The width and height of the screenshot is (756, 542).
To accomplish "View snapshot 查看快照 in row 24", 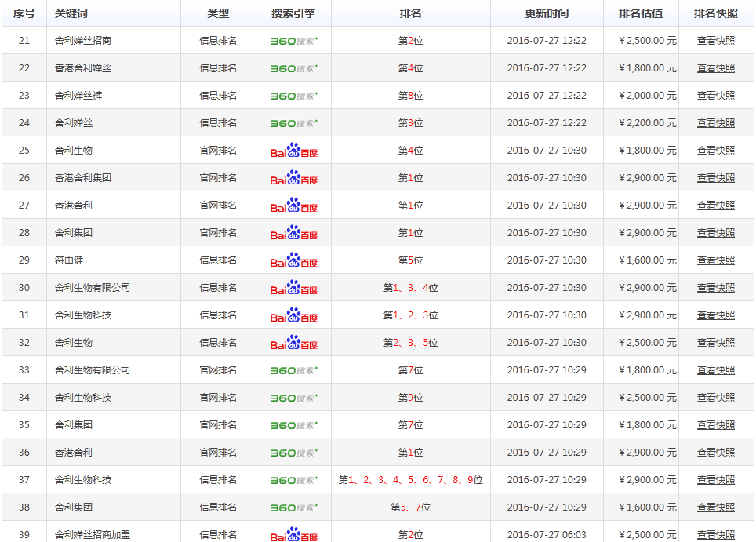I will click(715, 123).
